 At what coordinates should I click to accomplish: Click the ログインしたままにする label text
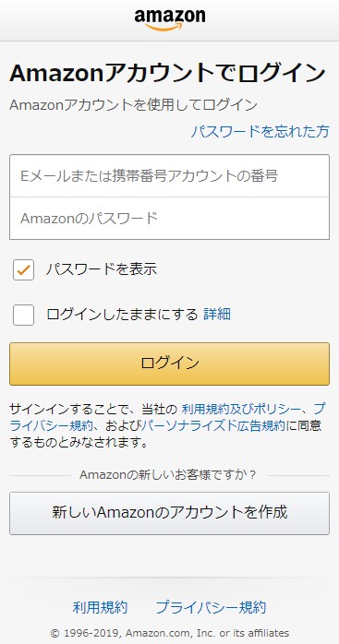tap(122, 315)
